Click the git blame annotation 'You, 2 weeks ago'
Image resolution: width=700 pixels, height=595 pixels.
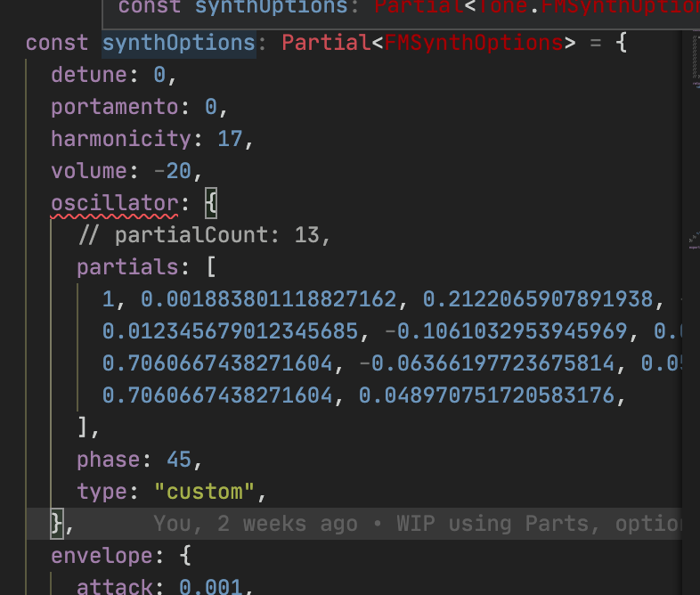click(256, 524)
